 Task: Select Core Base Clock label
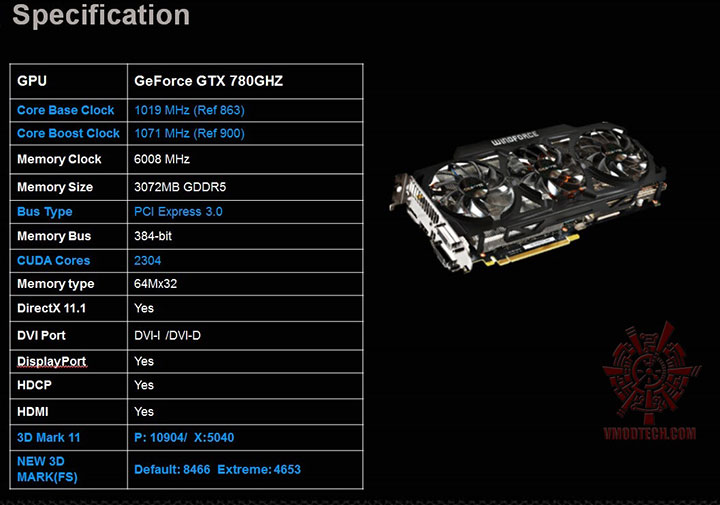(66, 110)
